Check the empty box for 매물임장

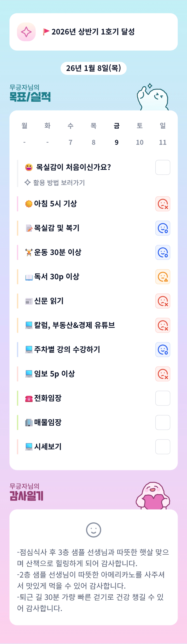[163, 422]
